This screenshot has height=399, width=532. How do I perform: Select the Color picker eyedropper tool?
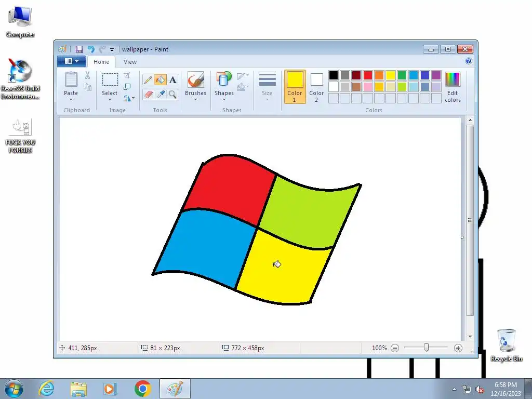click(160, 94)
